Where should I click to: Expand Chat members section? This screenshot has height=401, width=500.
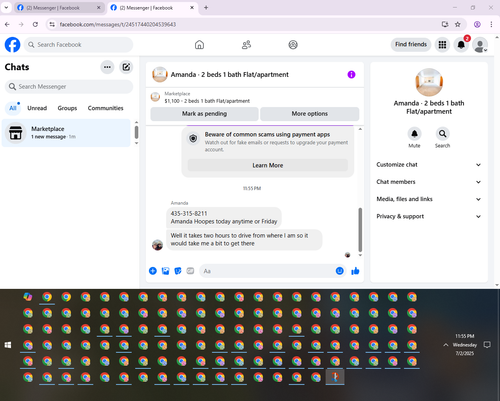pos(429,182)
